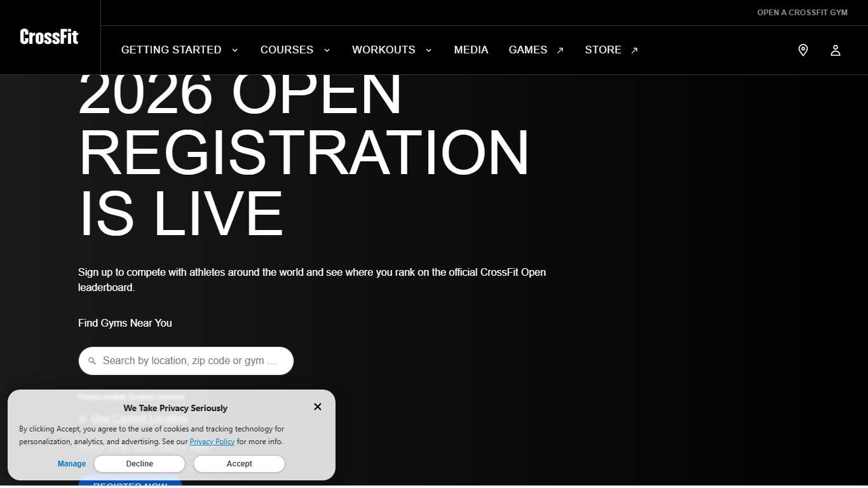The height and width of the screenshot is (488, 868).
Task: Select the Store navigation label
Action: coord(602,50)
